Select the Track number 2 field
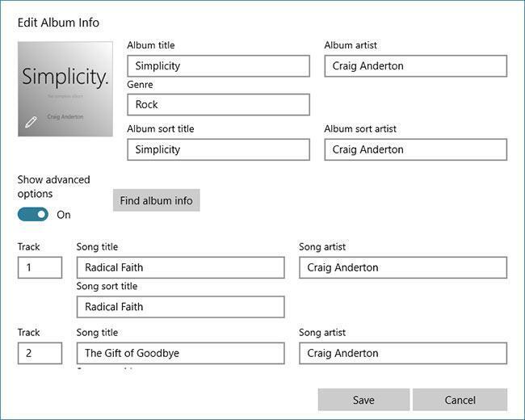The image size is (525, 420). pos(40,353)
